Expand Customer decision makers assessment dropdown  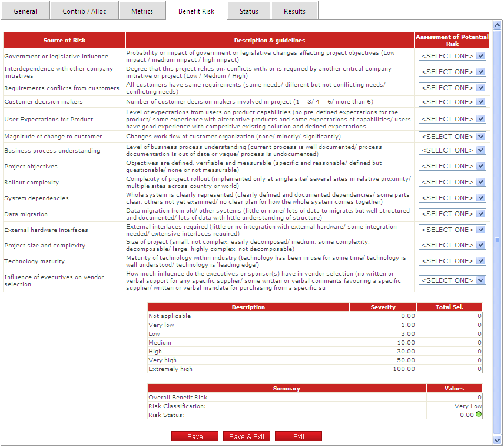click(452, 102)
